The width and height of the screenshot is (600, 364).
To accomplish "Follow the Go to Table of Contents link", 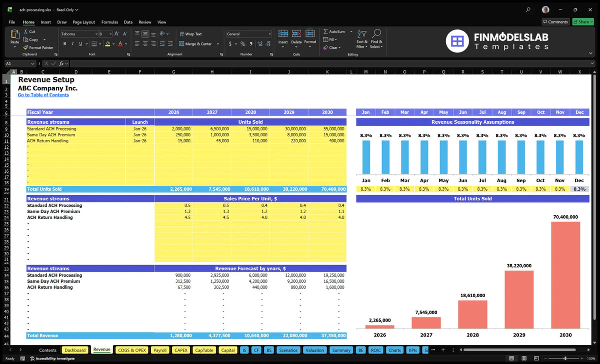I will tap(43, 95).
